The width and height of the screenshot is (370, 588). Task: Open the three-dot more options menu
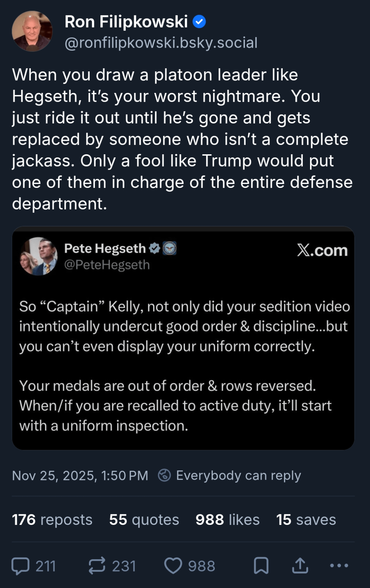(x=339, y=566)
